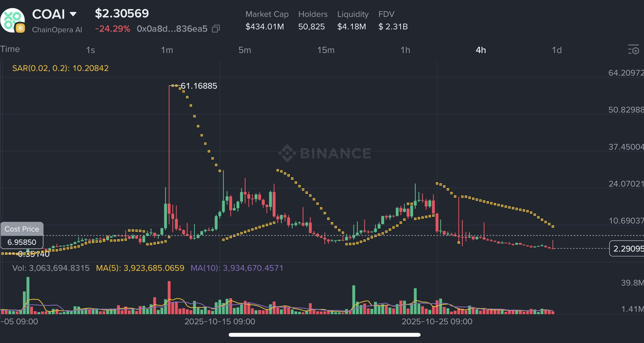Switch chart to 1h interval
This screenshot has height=343, width=644.
coord(405,50)
